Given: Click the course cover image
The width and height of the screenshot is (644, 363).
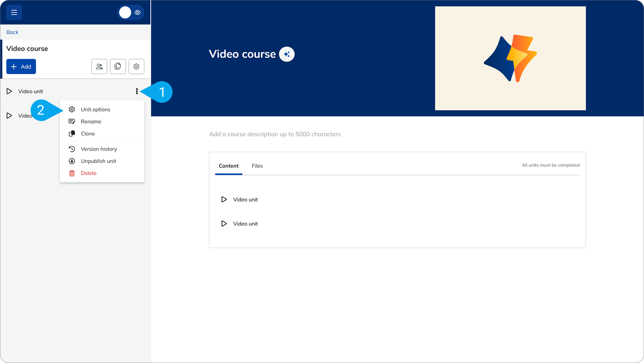Looking at the screenshot, I should click(510, 58).
